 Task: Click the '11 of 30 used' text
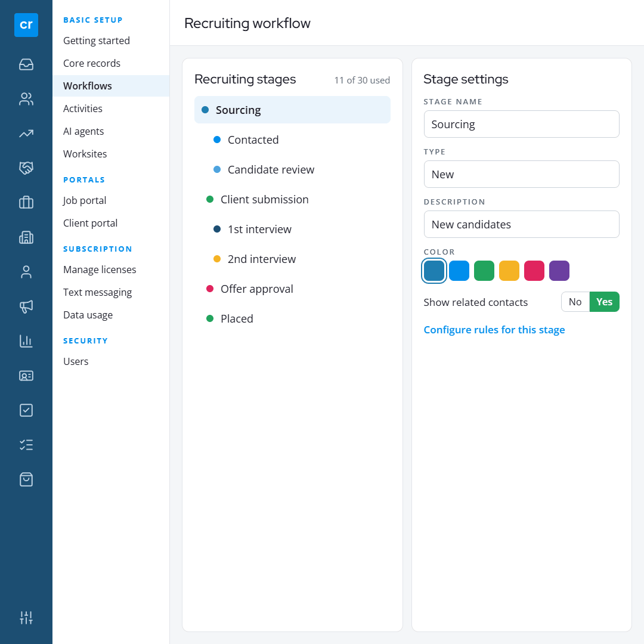362,80
